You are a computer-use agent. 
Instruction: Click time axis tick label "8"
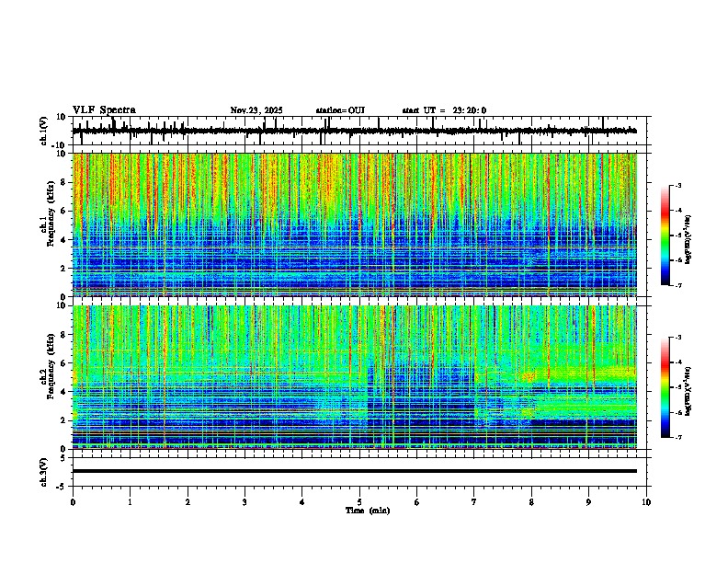pos(531,502)
